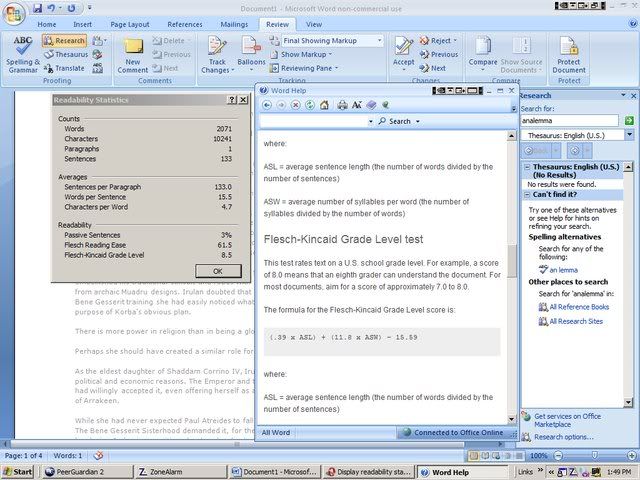Click zoom in plus button

click(632, 455)
